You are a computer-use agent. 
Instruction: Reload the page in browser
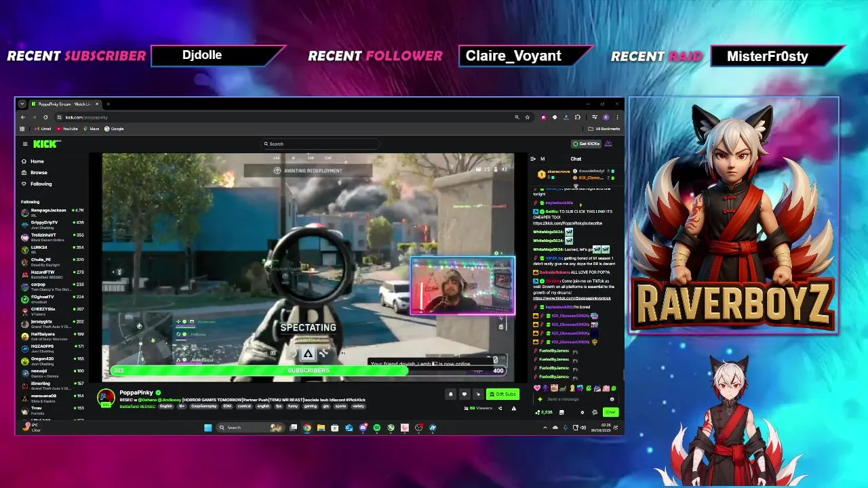click(x=45, y=117)
